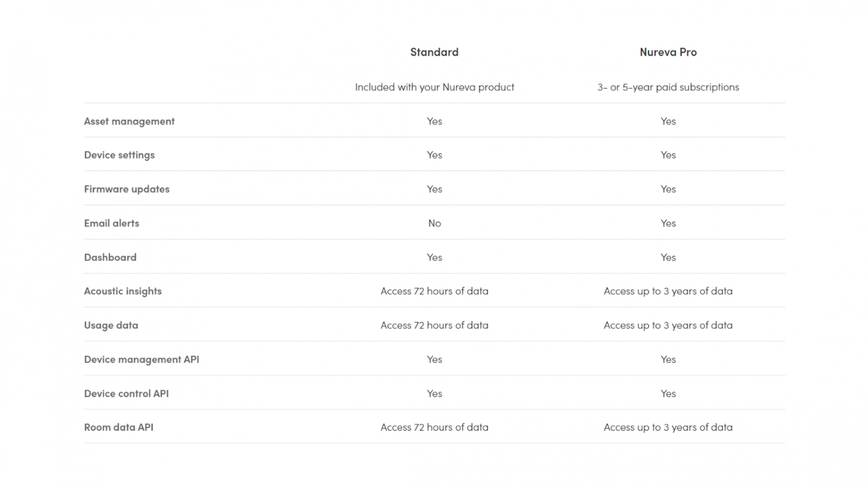Select the Device management API label

pyautogui.click(x=142, y=359)
